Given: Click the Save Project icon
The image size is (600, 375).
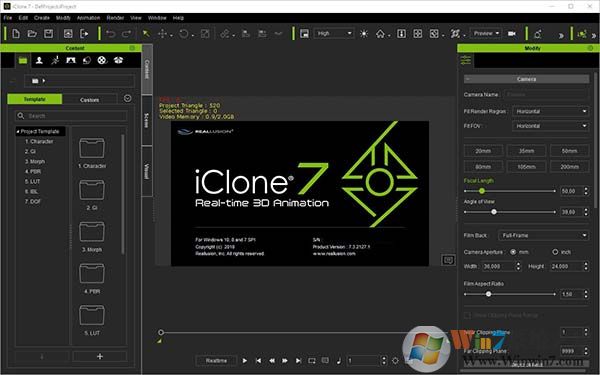Looking at the screenshot, I should point(49,34).
